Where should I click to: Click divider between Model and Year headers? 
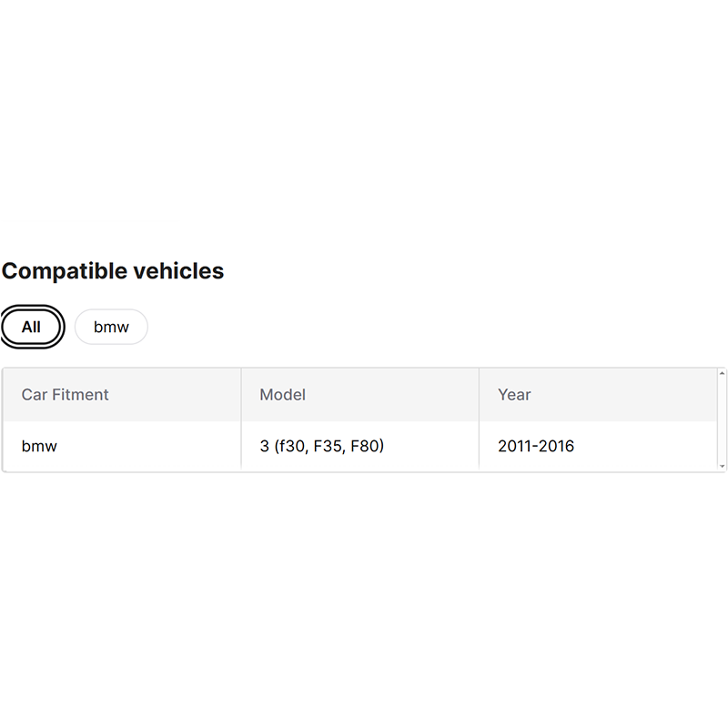click(x=479, y=395)
